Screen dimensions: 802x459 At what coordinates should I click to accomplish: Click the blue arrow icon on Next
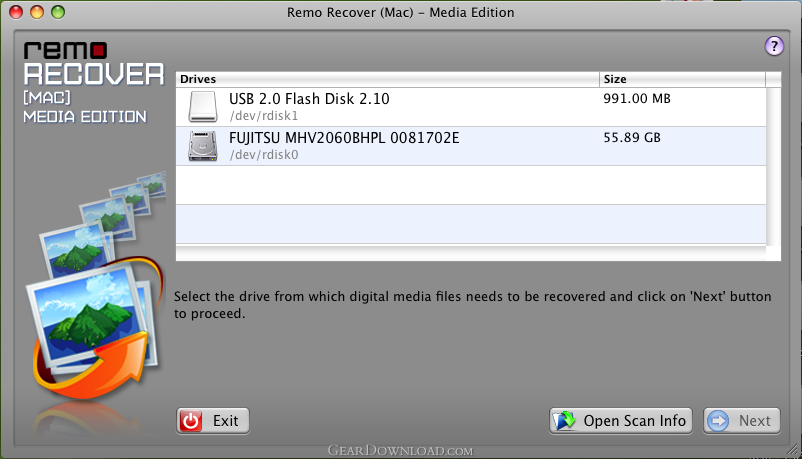[718, 421]
